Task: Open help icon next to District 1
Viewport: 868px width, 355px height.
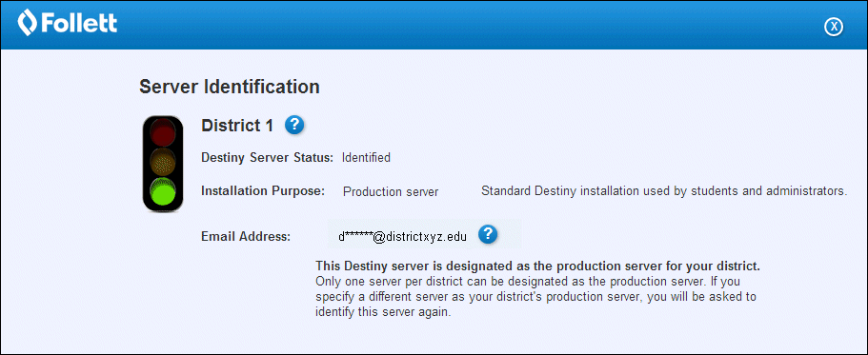Action: point(294,126)
